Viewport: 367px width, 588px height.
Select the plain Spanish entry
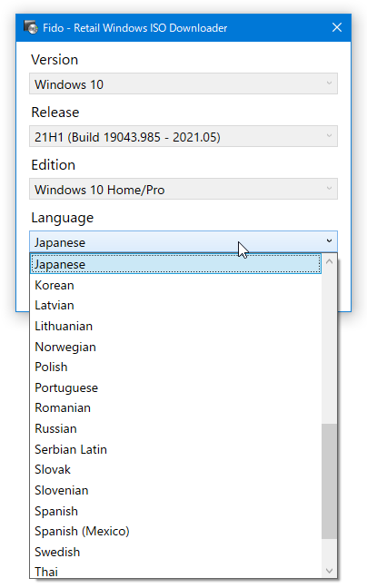point(175,511)
